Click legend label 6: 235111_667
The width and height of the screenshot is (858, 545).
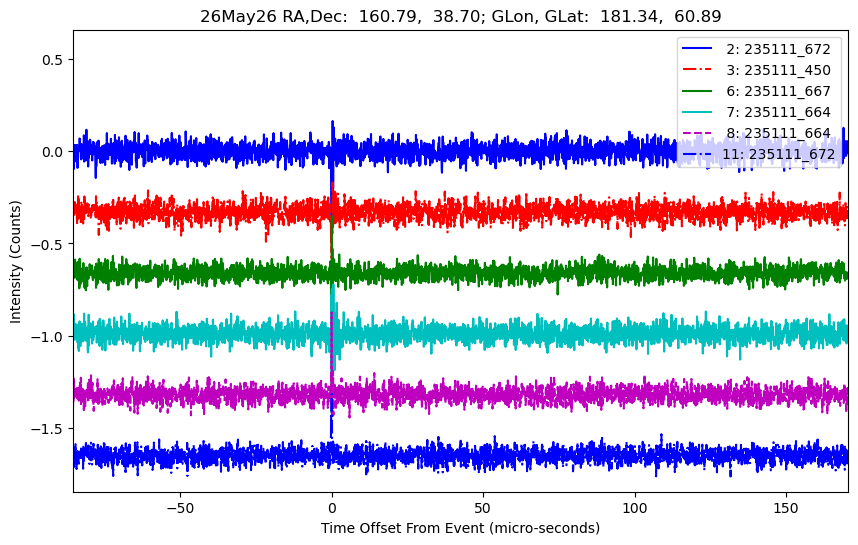click(x=778, y=91)
